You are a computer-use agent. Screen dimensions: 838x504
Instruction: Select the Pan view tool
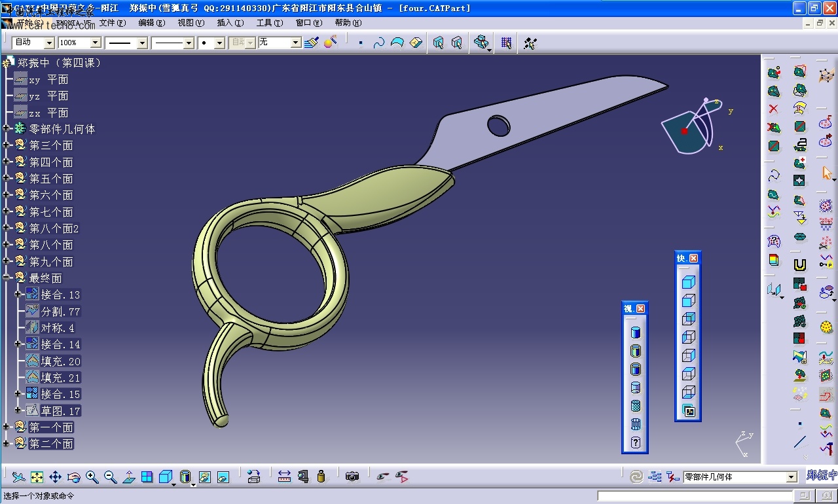tap(56, 477)
